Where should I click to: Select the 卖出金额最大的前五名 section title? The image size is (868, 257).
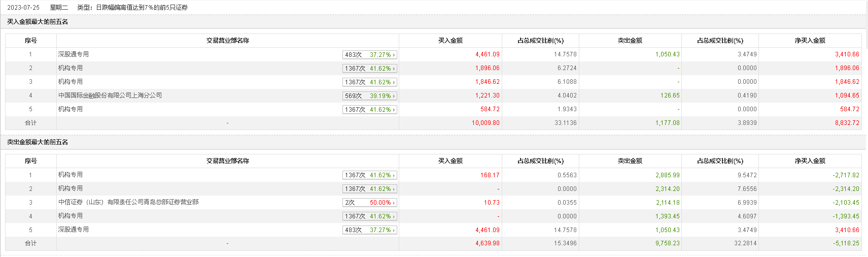38,142
